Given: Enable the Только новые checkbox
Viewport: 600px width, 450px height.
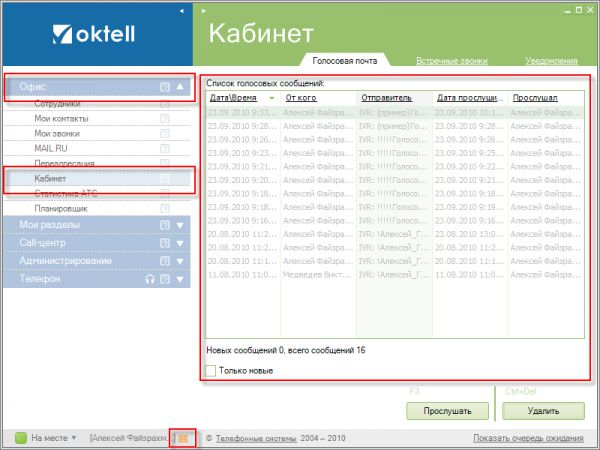Looking at the screenshot, I should [x=211, y=371].
